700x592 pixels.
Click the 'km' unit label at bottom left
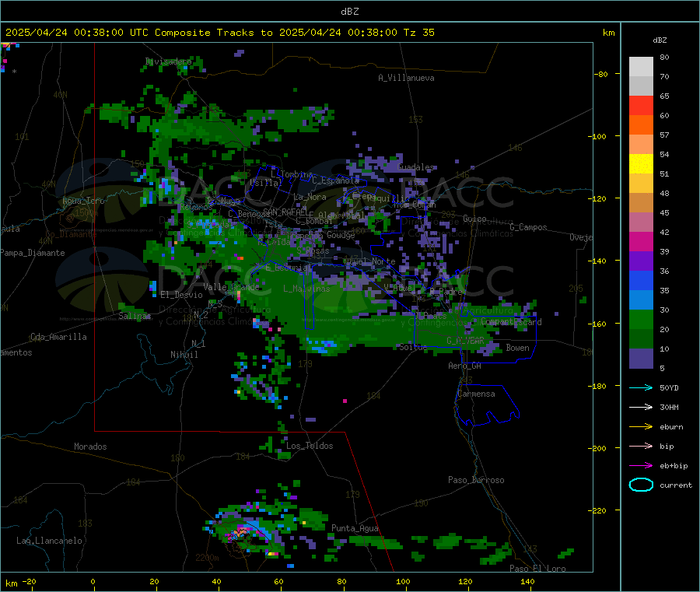(11, 583)
